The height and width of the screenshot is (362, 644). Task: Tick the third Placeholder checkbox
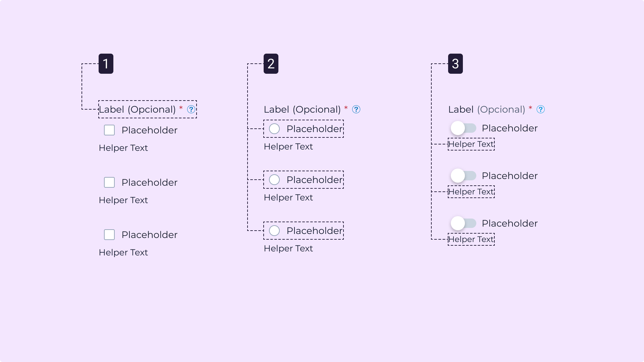coord(109,235)
